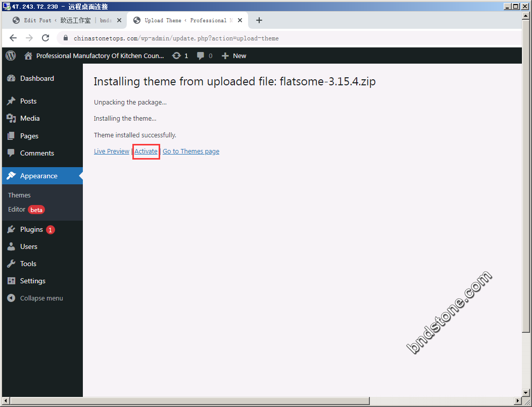
Task: Click the Posts pushpin icon
Action: 11,101
